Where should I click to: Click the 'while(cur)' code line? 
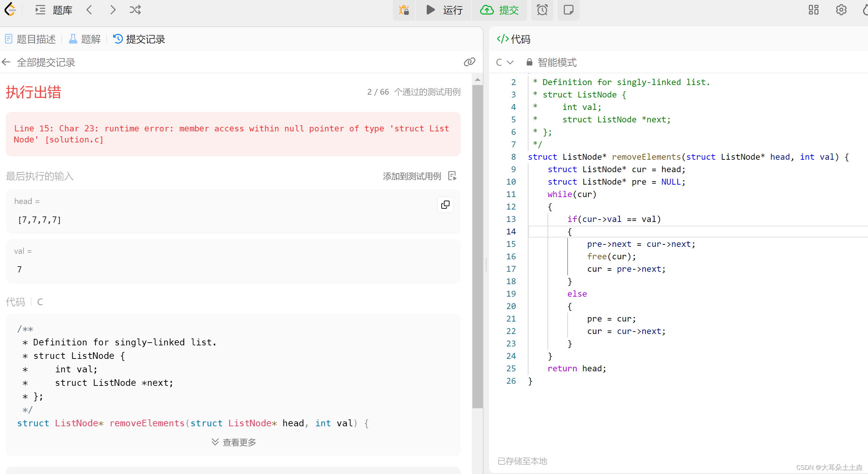572,194
